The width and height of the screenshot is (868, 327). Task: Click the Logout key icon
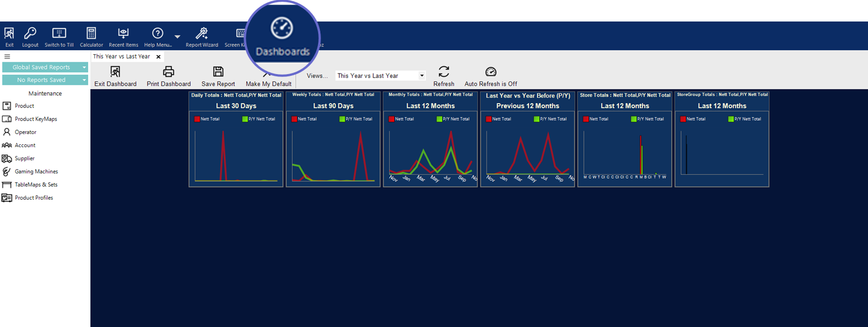pos(30,34)
